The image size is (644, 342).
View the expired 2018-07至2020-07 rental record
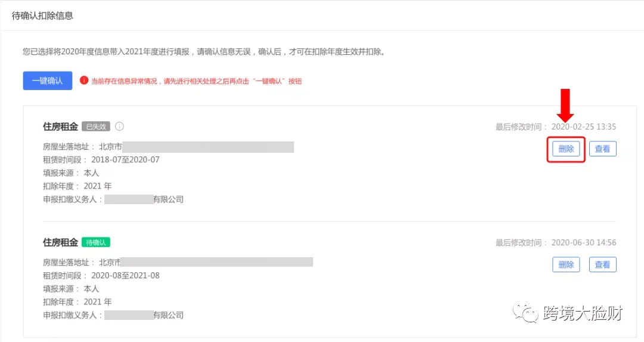[602, 149]
